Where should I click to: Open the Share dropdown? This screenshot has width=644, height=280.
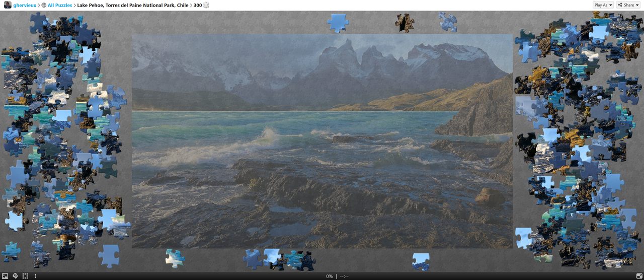[629, 5]
